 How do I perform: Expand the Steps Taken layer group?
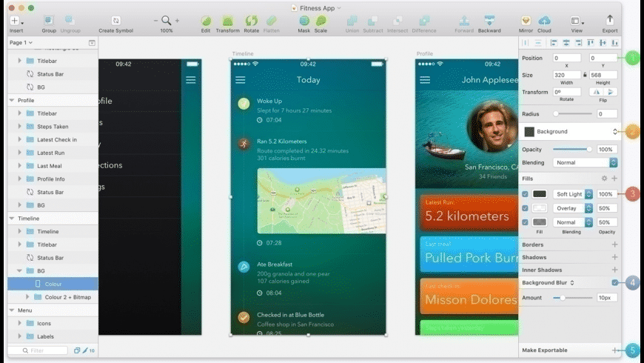[x=20, y=126]
